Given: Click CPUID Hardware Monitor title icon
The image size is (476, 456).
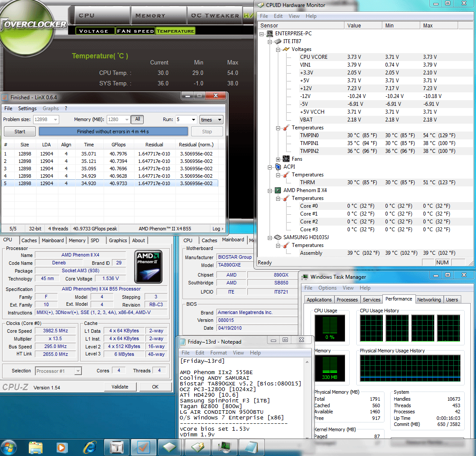Looking at the screenshot, I should (260, 5).
